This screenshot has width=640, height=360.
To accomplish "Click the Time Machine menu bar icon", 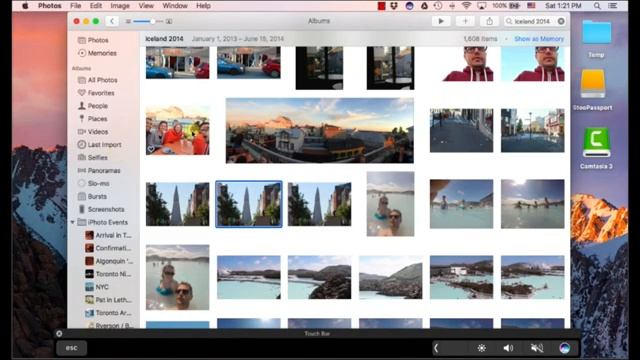I will (x=438, y=6).
